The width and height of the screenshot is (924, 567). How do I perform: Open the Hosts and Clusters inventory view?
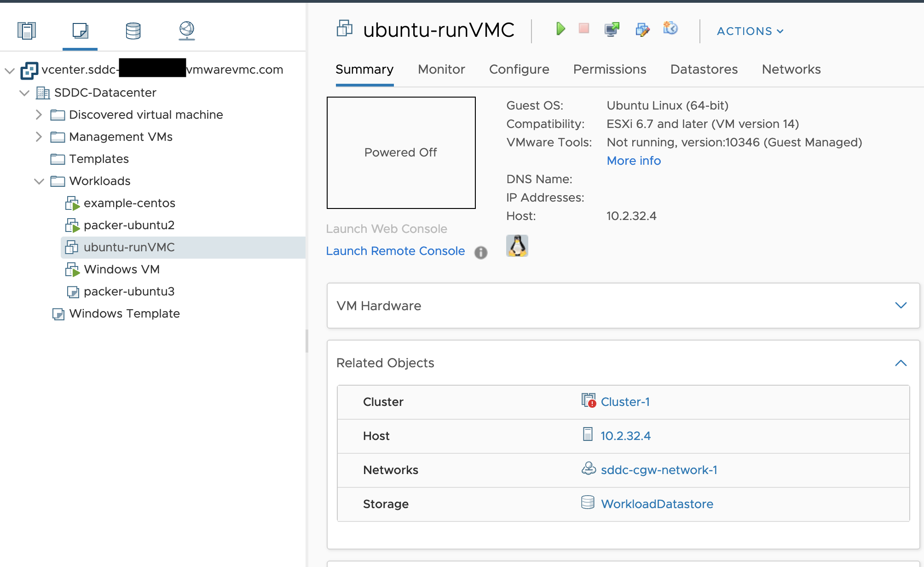coord(27,30)
